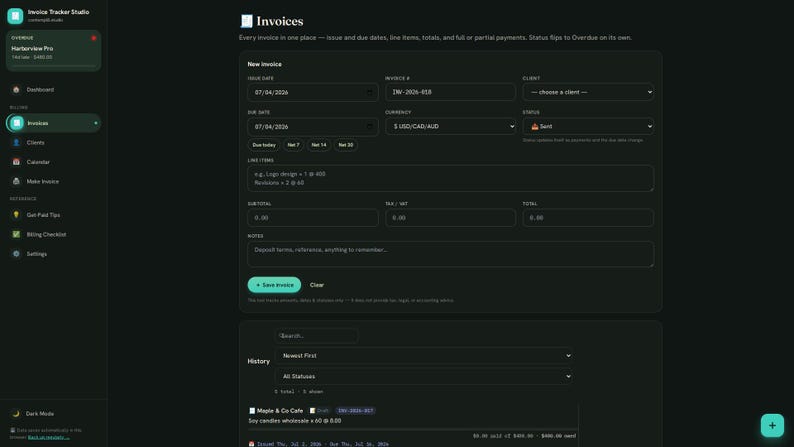The image size is (794, 447).
Task: Open Get-Paid Tips reference page
Action: click(x=53, y=215)
